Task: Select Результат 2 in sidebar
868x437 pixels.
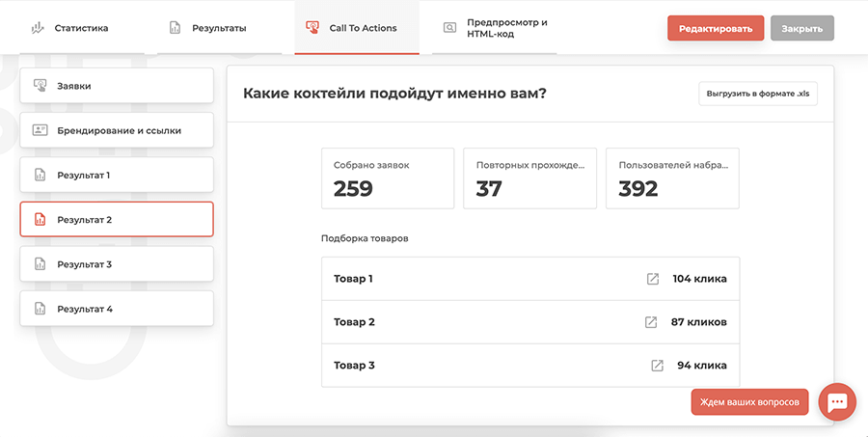Action: tap(117, 219)
